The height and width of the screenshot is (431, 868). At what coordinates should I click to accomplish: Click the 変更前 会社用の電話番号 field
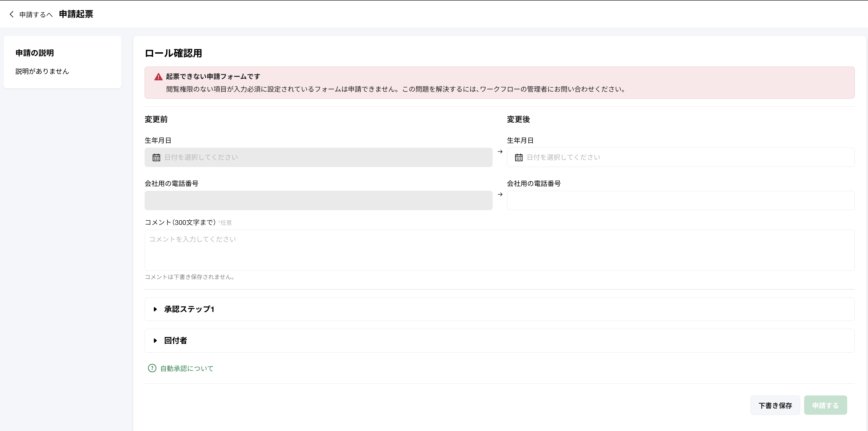pos(318,200)
